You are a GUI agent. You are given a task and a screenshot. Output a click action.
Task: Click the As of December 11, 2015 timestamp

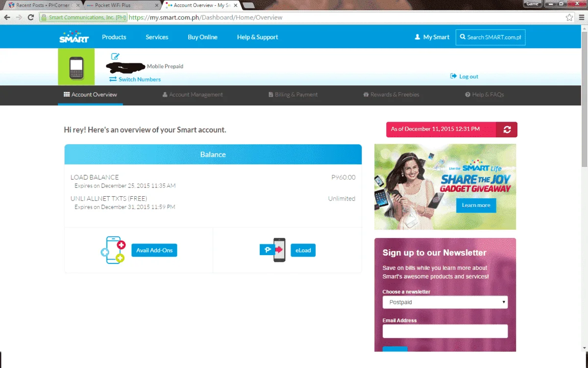(435, 129)
